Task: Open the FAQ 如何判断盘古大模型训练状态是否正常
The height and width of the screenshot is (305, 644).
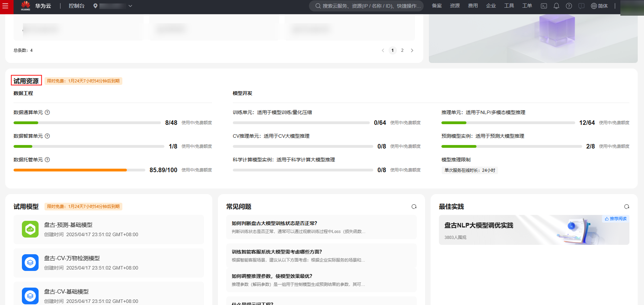Action: [274, 223]
